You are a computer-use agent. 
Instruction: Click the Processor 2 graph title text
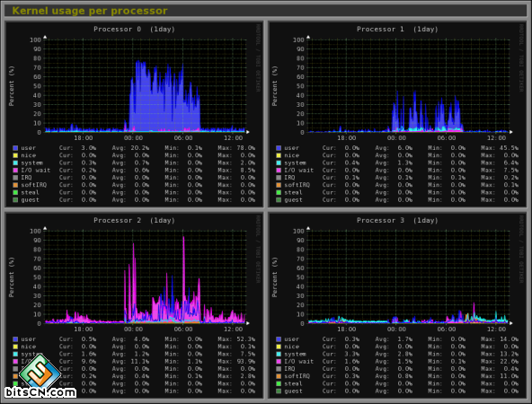tap(135, 220)
